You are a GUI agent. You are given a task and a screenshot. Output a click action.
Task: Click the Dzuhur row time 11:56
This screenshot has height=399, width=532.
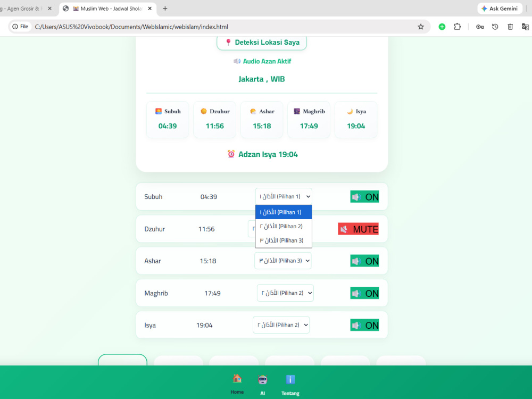[206, 229]
